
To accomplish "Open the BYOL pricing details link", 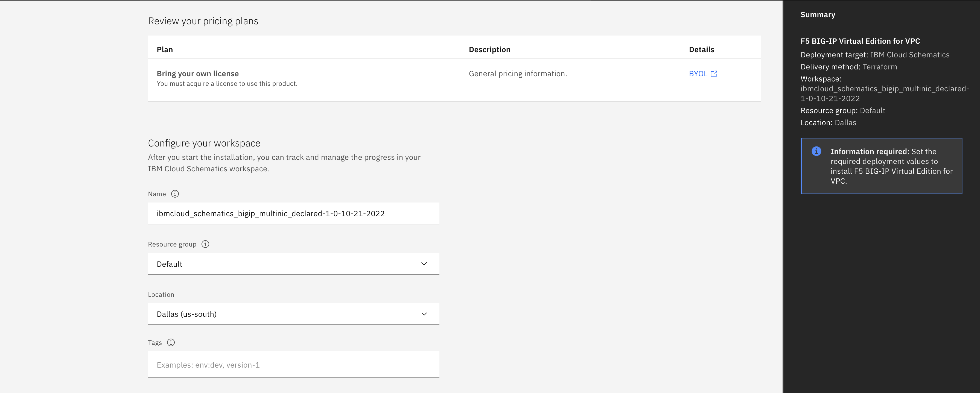I will pos(698,74).
